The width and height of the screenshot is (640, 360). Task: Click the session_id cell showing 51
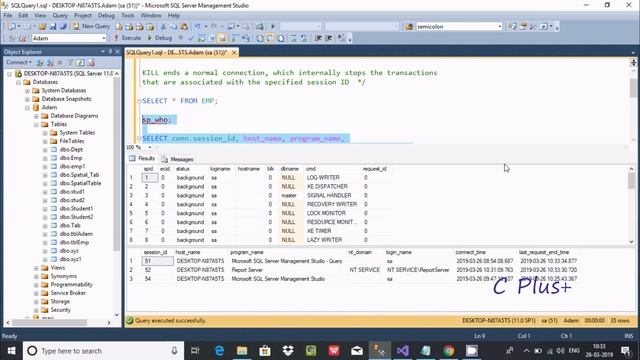point(158,261)
